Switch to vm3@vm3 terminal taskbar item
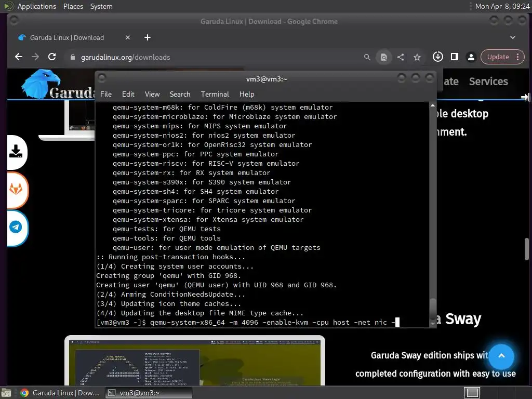Viewport: 532px width, 399px height. point(149,393)
